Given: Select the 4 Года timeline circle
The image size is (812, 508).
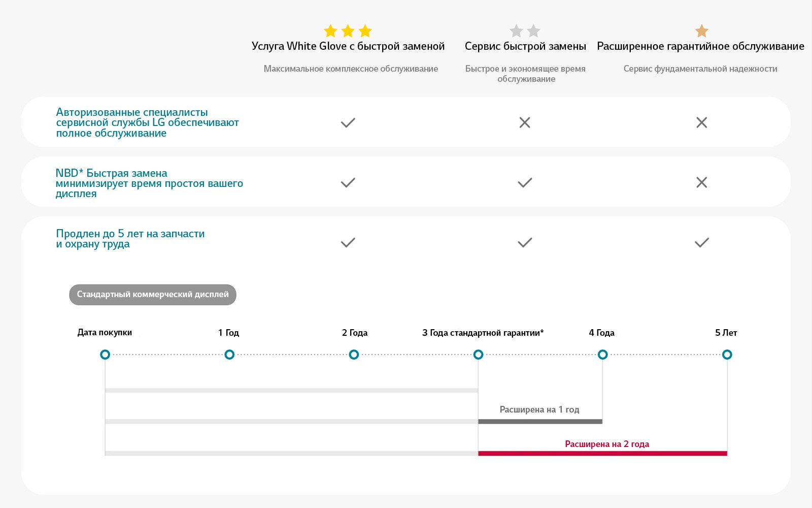Looking at the screenshot, I should click(602, 355).
